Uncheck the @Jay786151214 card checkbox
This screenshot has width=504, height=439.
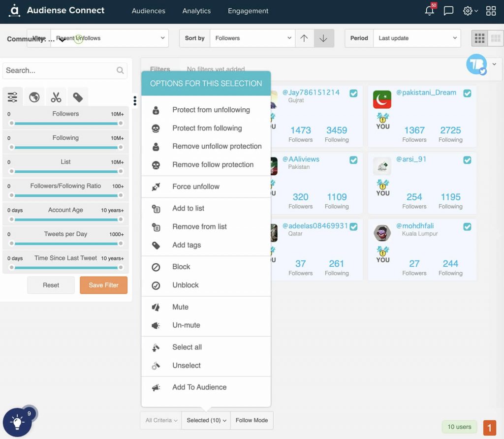[x=353, y=93]
